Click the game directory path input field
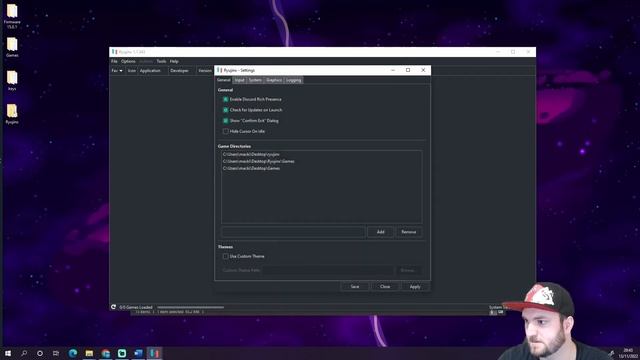 click(x=293, y=232)
